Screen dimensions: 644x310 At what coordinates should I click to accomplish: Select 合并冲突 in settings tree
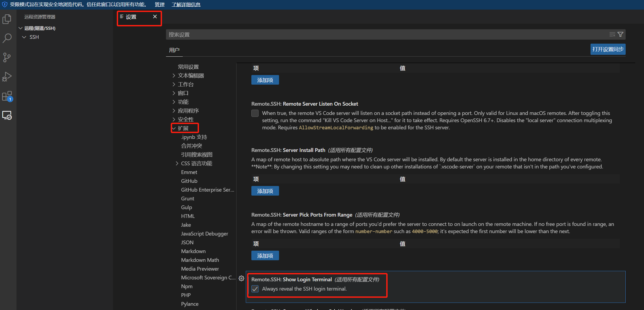pyautogui.click(x=192, y=146)
